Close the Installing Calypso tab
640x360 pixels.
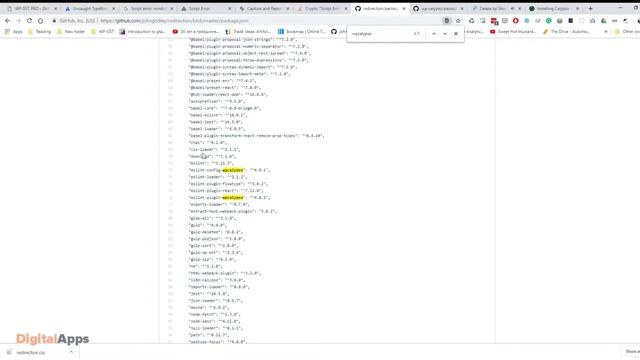click(577, 9)
